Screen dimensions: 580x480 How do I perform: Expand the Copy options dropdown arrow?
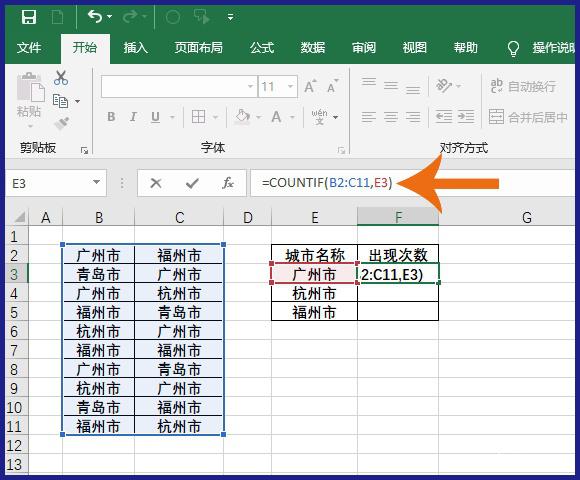pos(77,101)
